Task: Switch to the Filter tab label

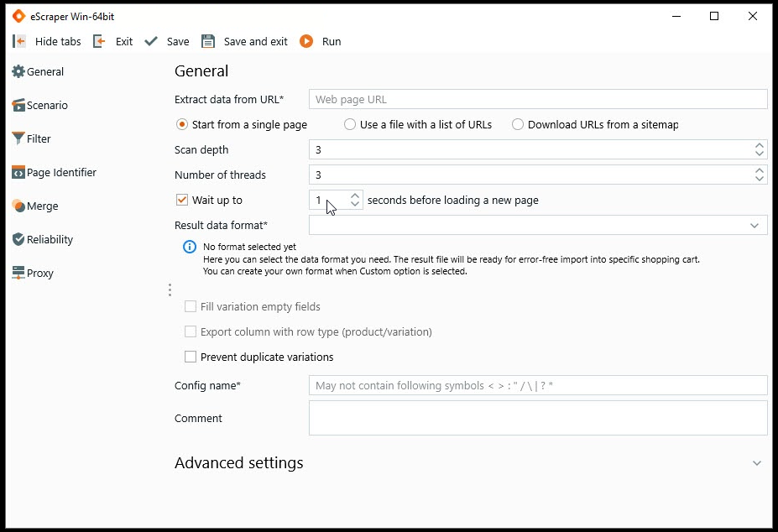Action: click(39, 138)
